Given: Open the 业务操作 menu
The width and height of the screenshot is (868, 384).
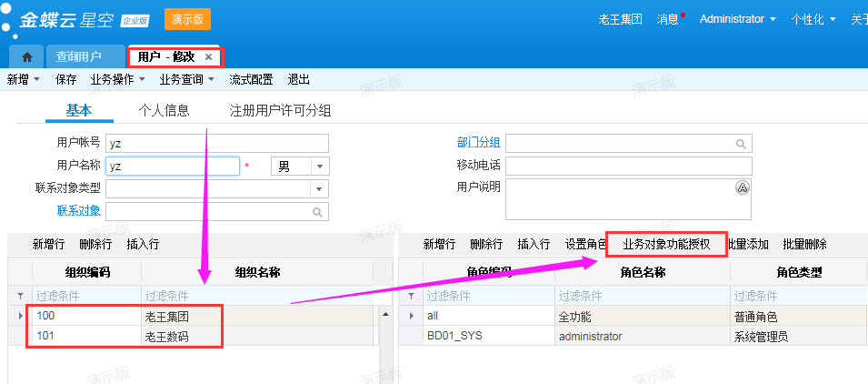Looking at the screenshot, I should (x=117, y=80).
